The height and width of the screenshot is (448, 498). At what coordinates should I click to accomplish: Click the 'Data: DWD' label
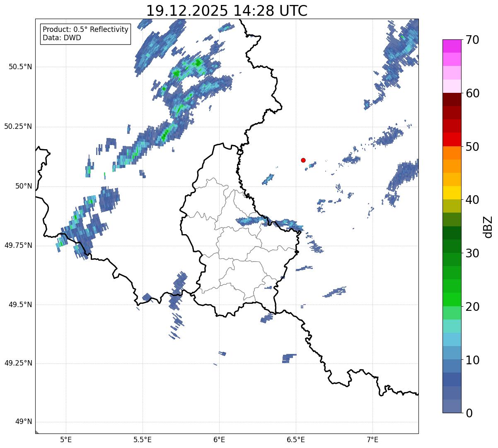[x=62, y=38]
